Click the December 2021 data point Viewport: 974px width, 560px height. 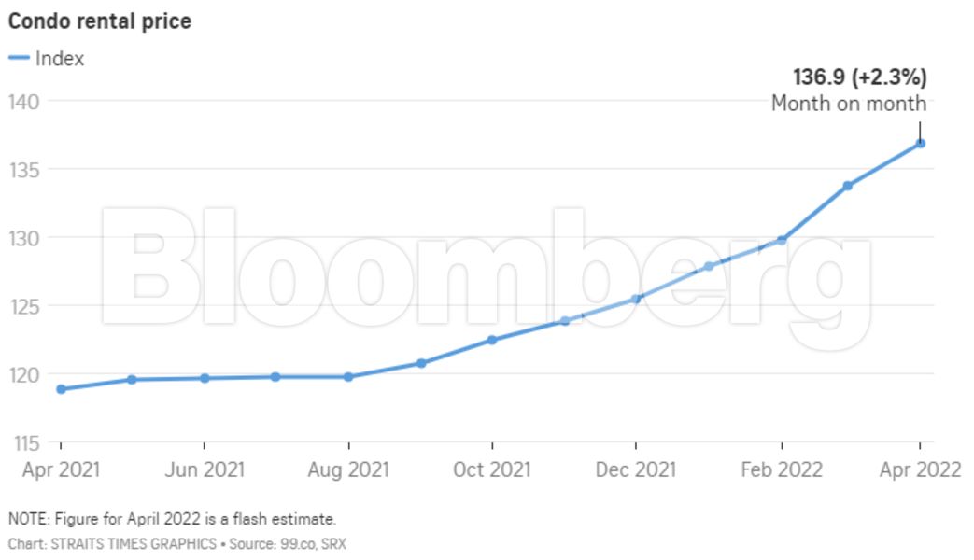click(x=636, y=299)
